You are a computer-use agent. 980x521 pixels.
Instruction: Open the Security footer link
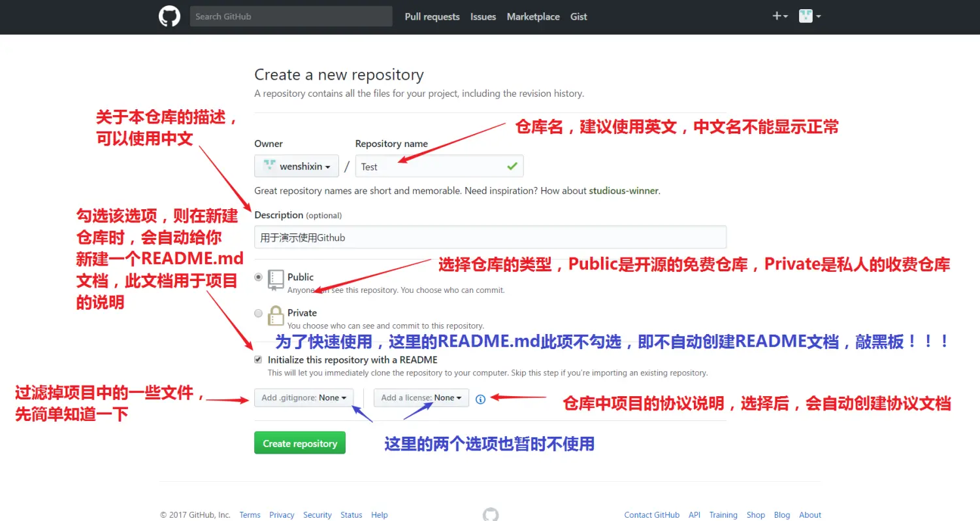click(318, 515)
